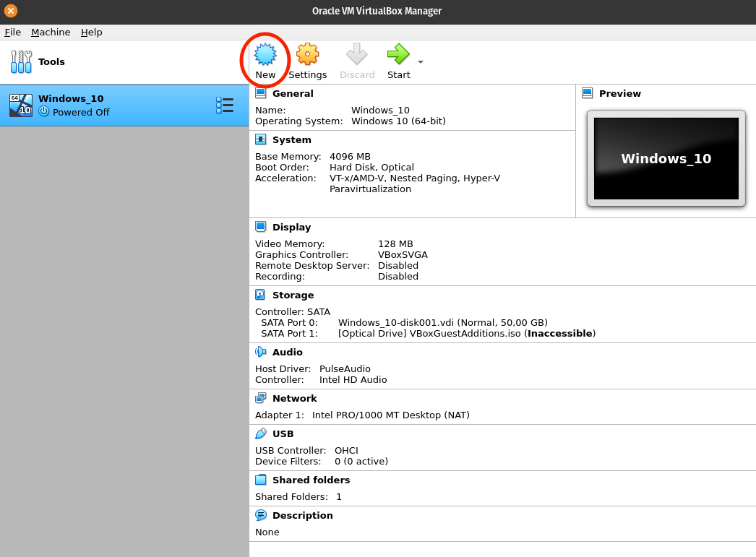Open the Machine menu
Screen dimensions: 756x557
[x=51, y=32]
